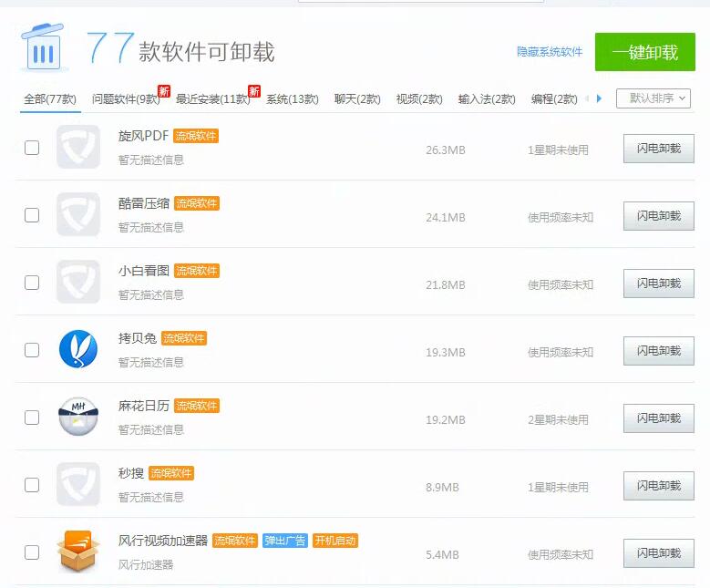Viewport: 710px width, 588px height.
Task: Go to the 视频(2款) tab
Action: pos(419,98)
